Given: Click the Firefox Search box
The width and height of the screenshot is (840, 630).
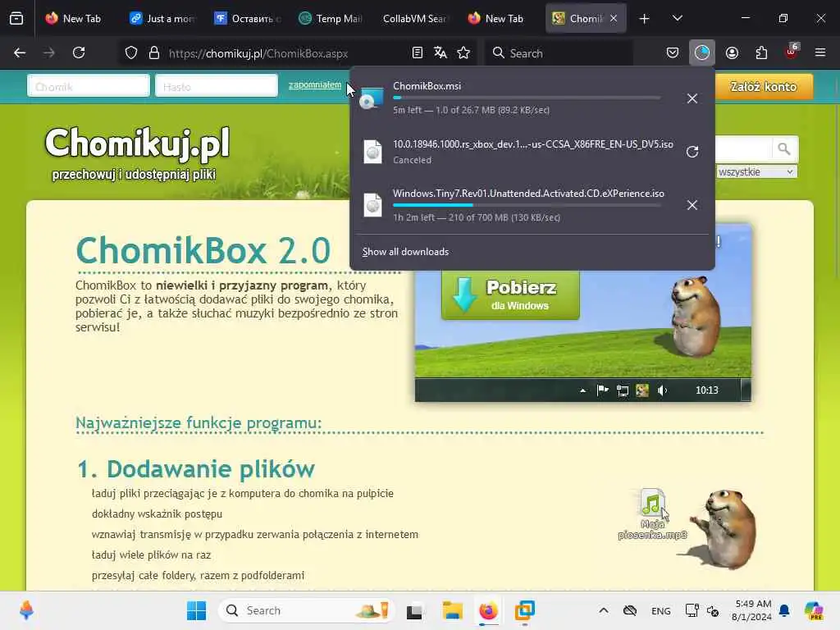Looking at the screenshot, I should tap(559, 53).
